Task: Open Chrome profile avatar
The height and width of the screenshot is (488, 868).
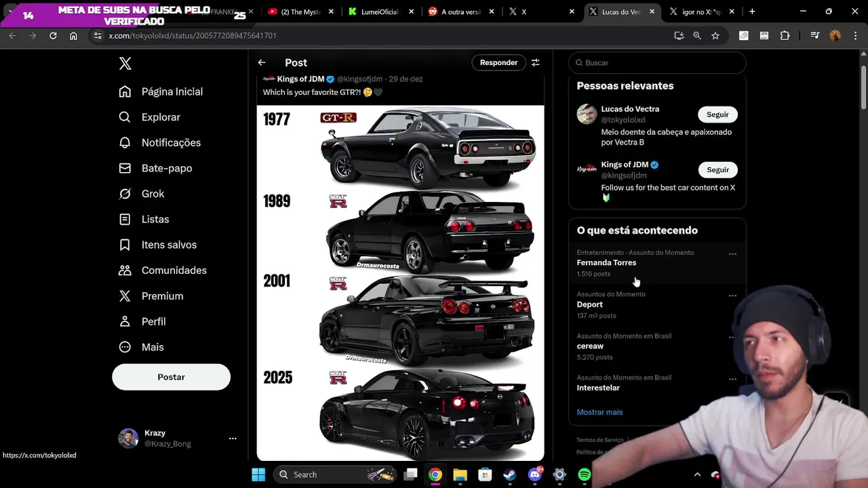Action: tap(835, 35)
